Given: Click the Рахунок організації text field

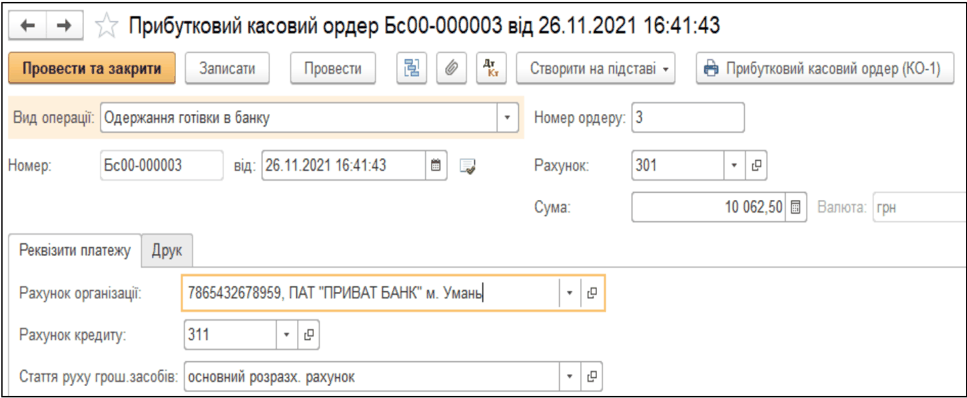Looking at the screenshot, I should point(371,292).
